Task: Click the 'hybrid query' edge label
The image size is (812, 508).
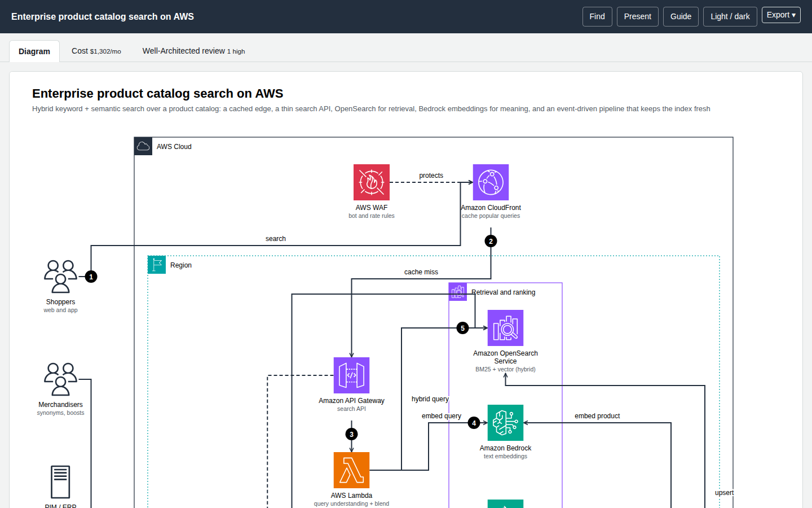Action: (x=430, y=399)
